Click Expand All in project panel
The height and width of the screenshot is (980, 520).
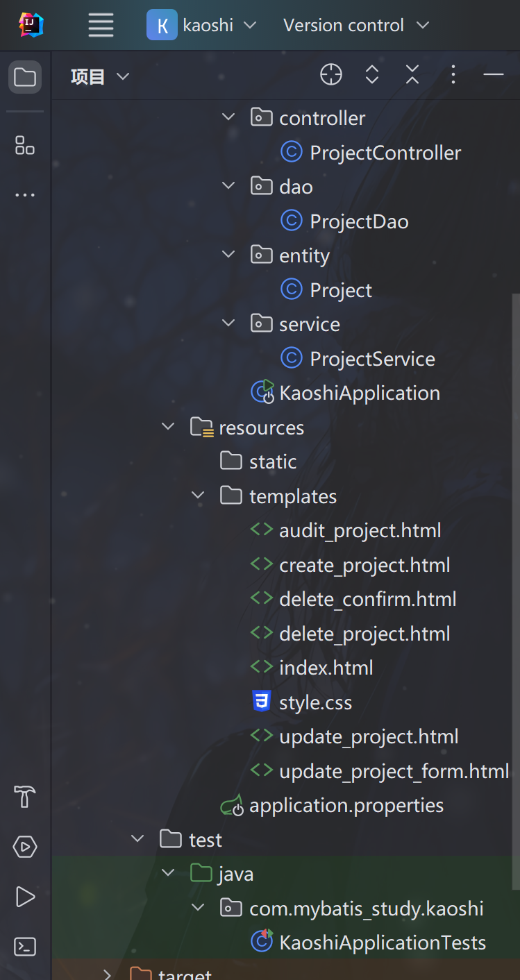[x=372, y=75]
